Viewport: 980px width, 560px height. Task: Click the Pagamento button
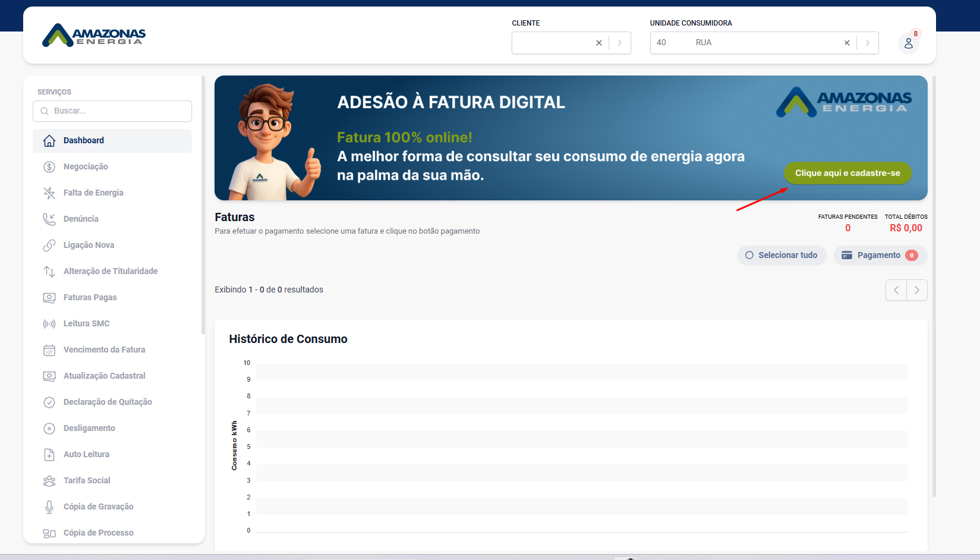point(880,255)
